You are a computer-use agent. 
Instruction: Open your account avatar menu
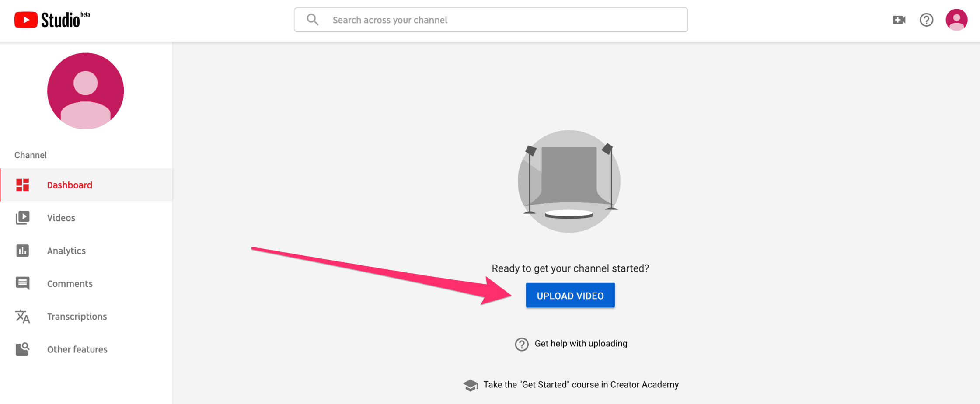(957, 20)
